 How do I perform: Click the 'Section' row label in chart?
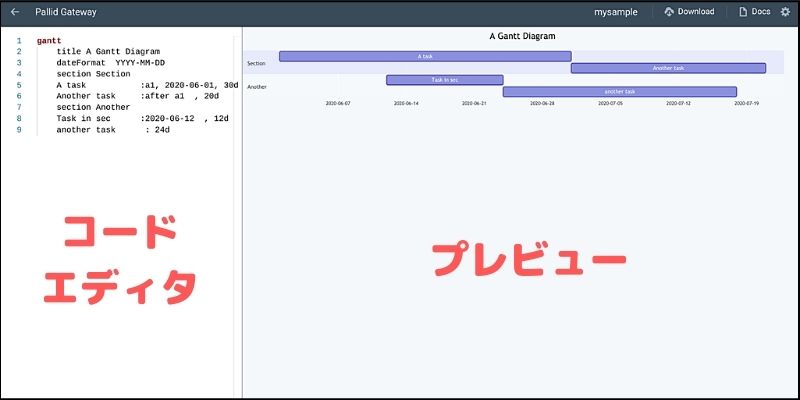(256, 64)
